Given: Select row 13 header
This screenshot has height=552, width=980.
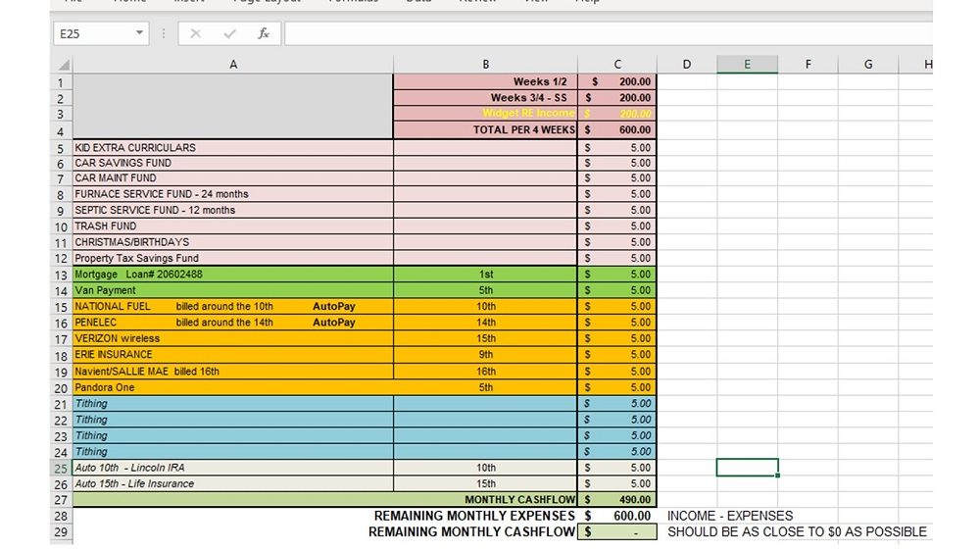Looking at the screenshot, I should click(61, 276).
